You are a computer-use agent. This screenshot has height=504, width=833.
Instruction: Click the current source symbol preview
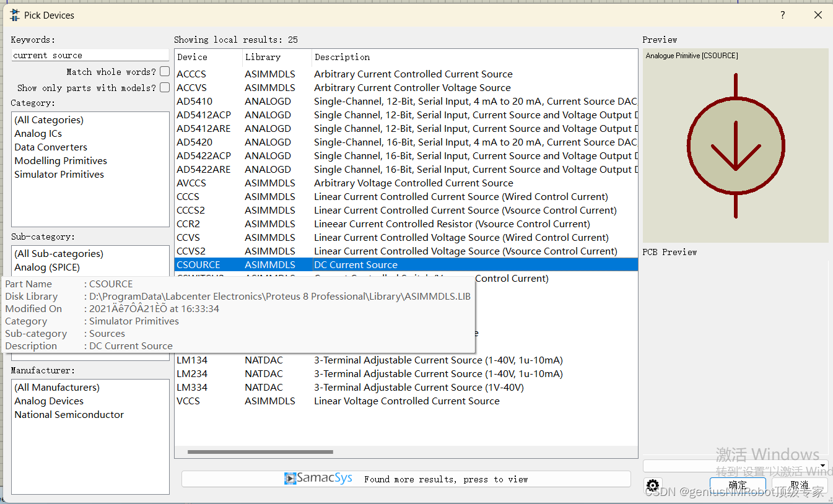[736, 146]
